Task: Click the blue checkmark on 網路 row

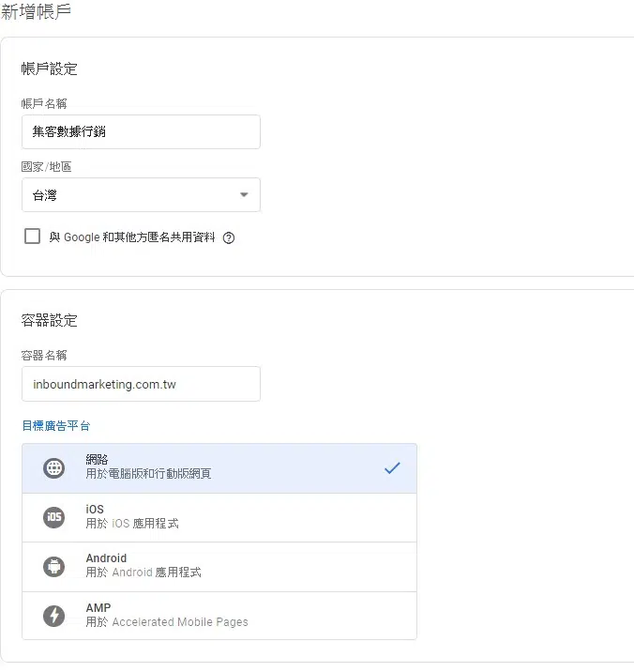Action: 392,467
